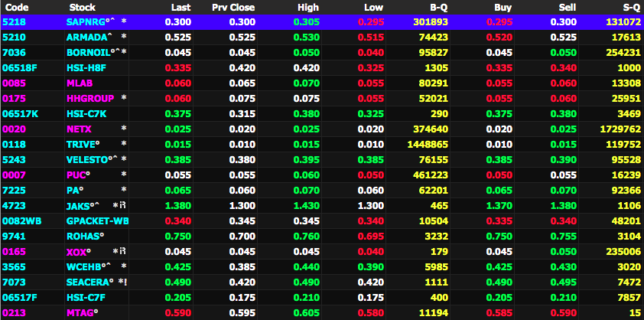Image resolution: width=644 pixels, height=320 pixels.
Task: Click JAKS buy price 1.370
Action: pyautogui.click(x=499, y=206)
